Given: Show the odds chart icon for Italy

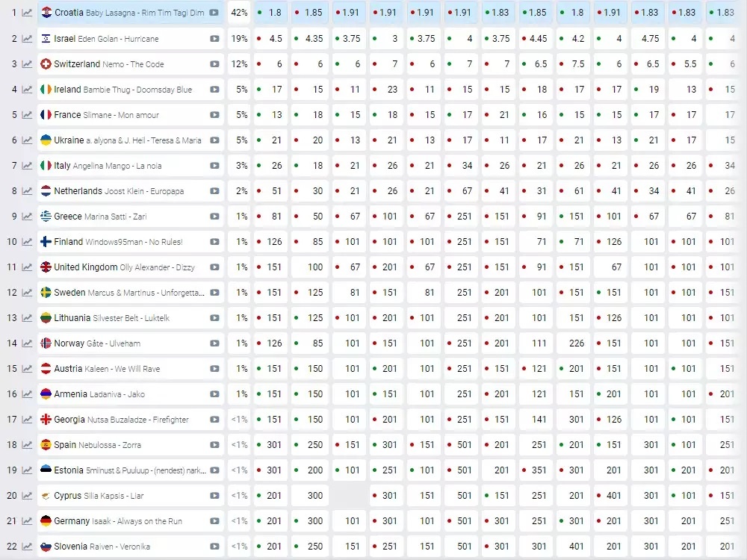Looking at the screenshot, I should [27, 166].
